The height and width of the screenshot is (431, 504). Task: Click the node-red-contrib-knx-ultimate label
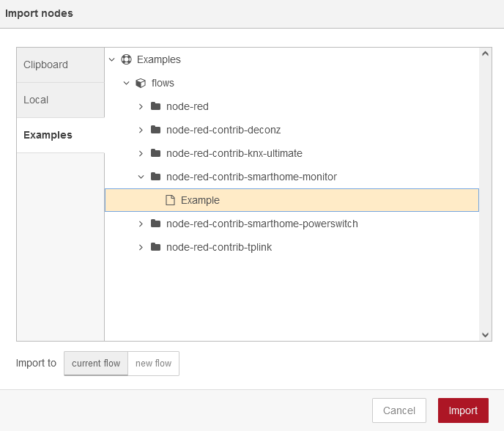(x=234, y=153)
